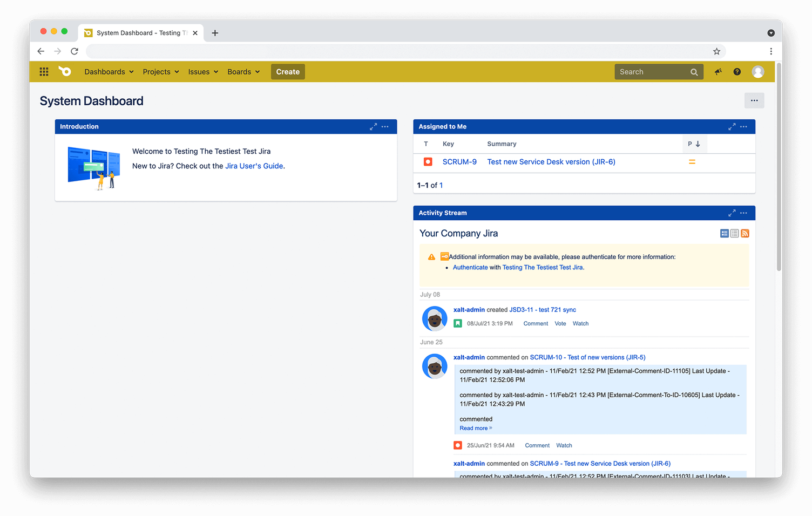The width and height of the screenshot is (812, 516).
Task: Open the browser profile dropdown arrow
Action: click(x=771, y=33)
